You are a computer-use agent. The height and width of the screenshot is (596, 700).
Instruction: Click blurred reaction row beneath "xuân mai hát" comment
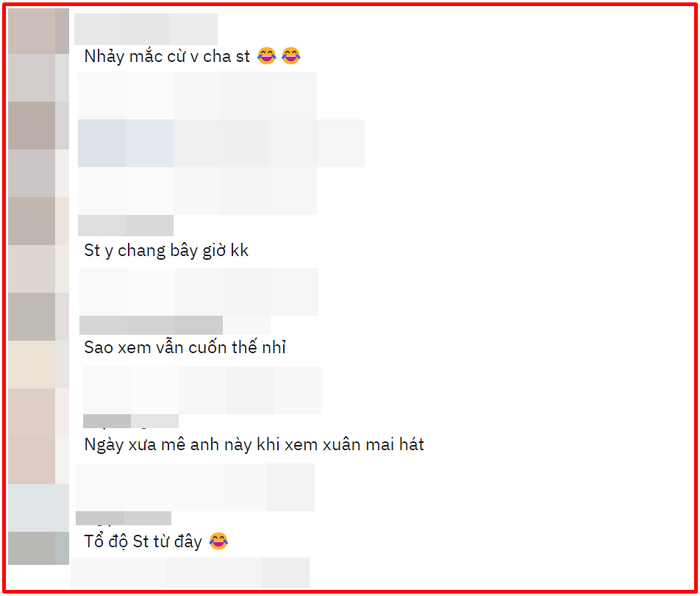coord(195,487)
